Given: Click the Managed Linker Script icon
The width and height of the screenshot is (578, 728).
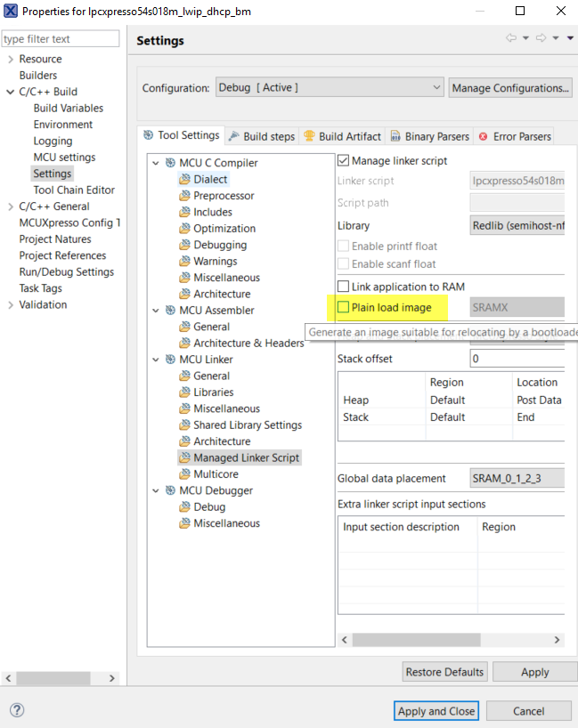Looking at the screenshot, I should [x=184, y=457].
